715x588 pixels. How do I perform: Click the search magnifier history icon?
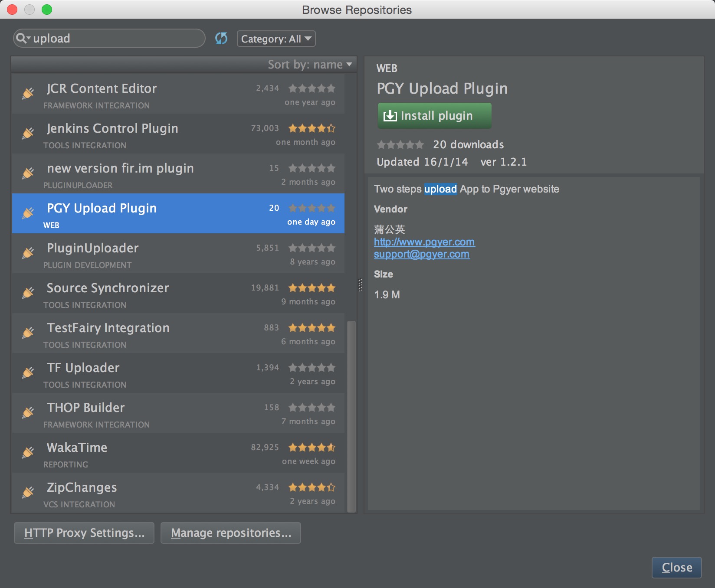pyautogui.click(x=23, y=39)
